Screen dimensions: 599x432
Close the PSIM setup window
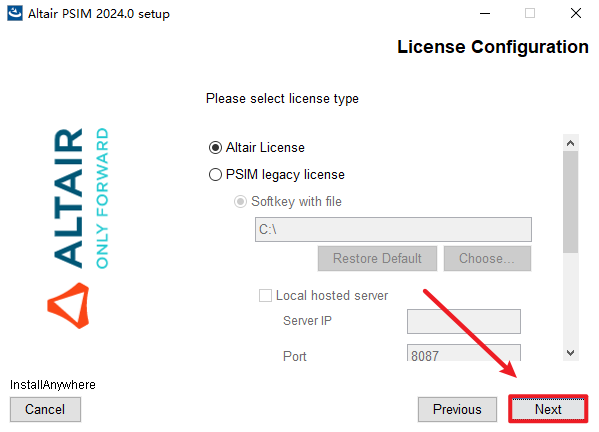point(576,13)
